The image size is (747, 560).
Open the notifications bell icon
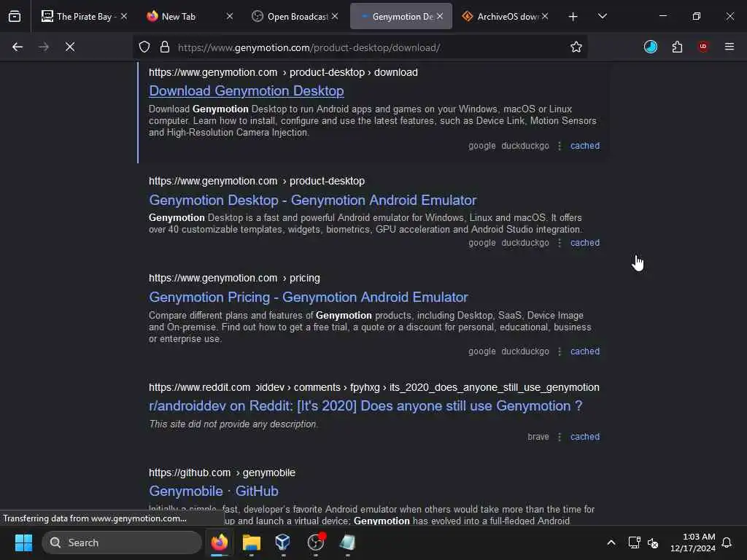pos(727,542)
